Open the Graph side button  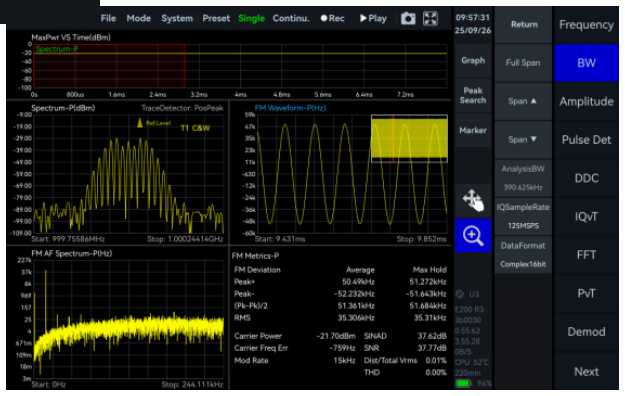[473, 61]
